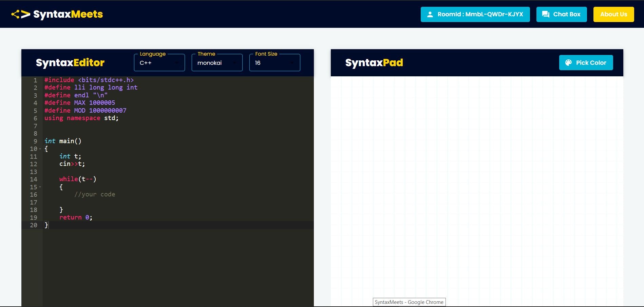Select the //your code comment line

pyautogui.click(x=95, y=194)
